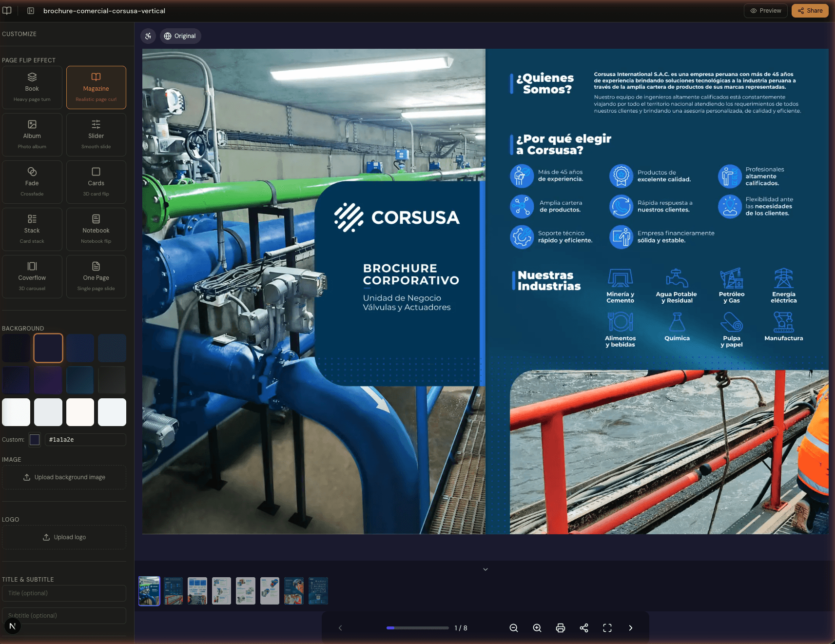Select the Book heavy page turn effect
Screen dimensions: 835x644
[32, 87]
